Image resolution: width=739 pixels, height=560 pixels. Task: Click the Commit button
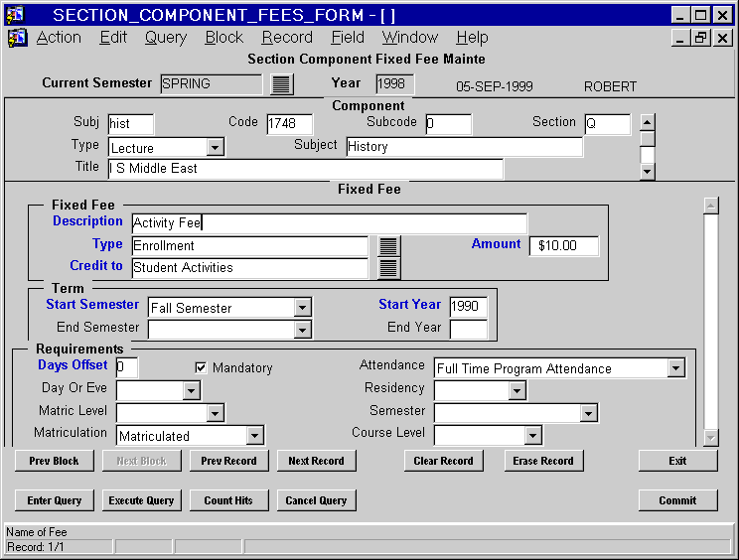coord(677,500)
